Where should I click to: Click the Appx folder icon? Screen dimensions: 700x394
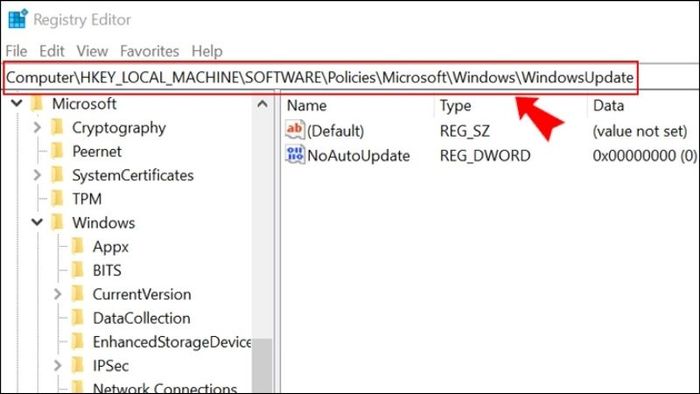(78, 246)
